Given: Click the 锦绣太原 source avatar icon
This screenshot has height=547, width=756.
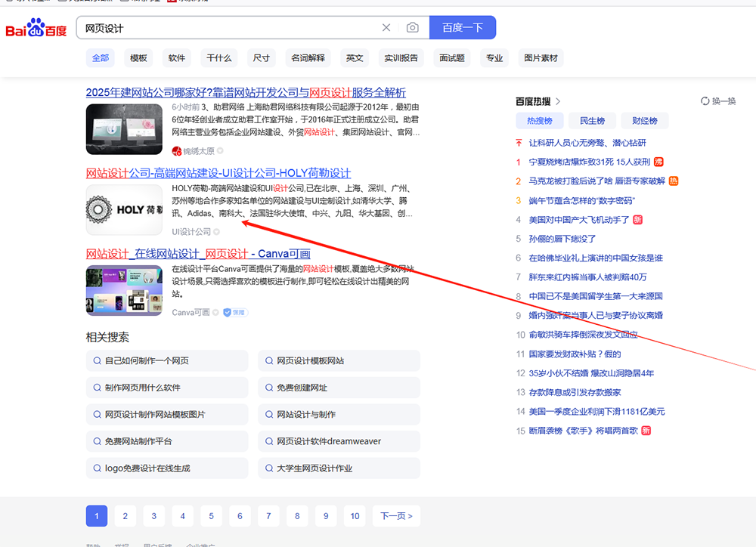Looking at the screenshot, I should [177, 150].
